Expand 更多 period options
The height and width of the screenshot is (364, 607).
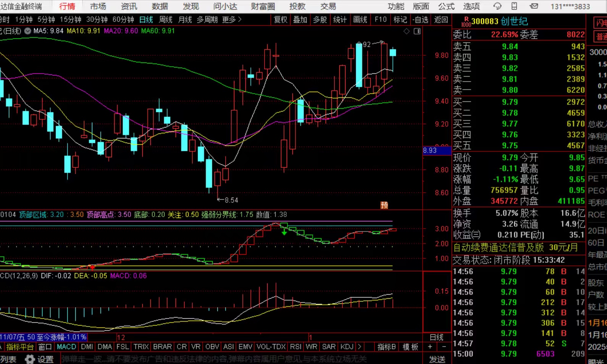click(x=232, y=19)
